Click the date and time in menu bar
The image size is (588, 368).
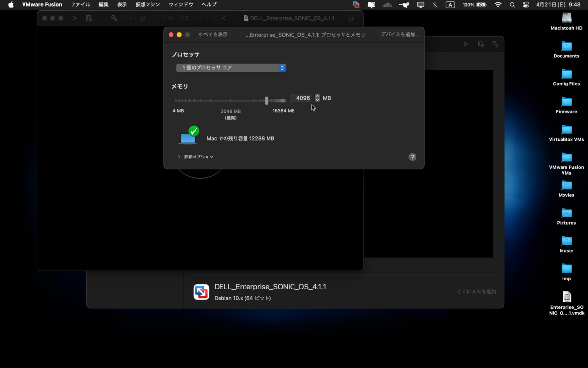[x=558, y=5]
